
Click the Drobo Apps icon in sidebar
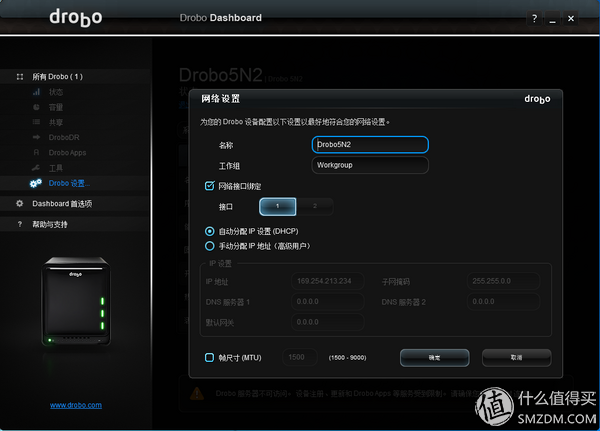pyautogui.click(x=36, y=152)
